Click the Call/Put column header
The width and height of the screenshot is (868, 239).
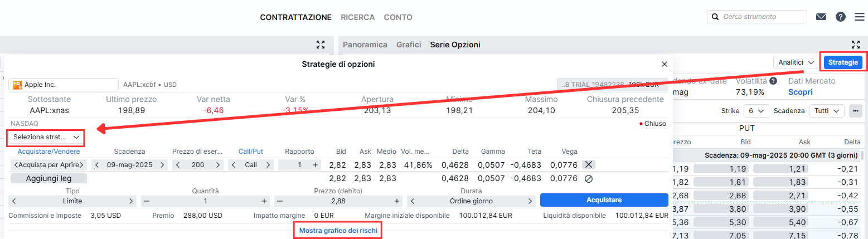[251, 151]
